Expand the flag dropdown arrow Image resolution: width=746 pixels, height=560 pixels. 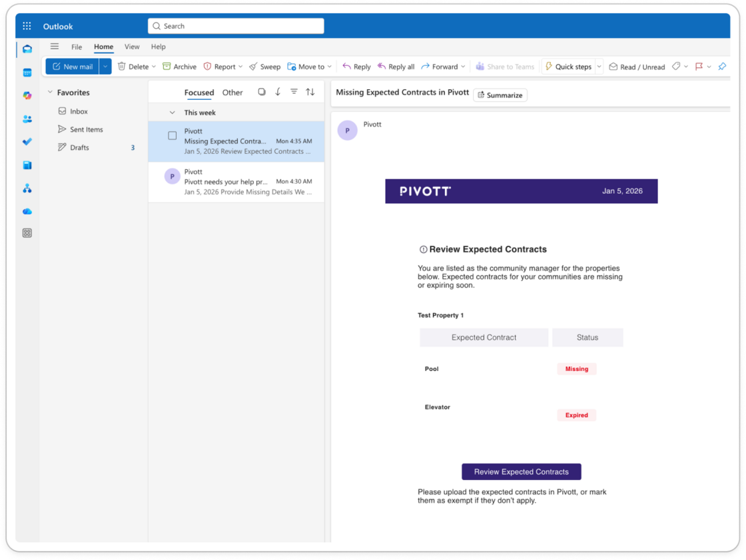709,67
